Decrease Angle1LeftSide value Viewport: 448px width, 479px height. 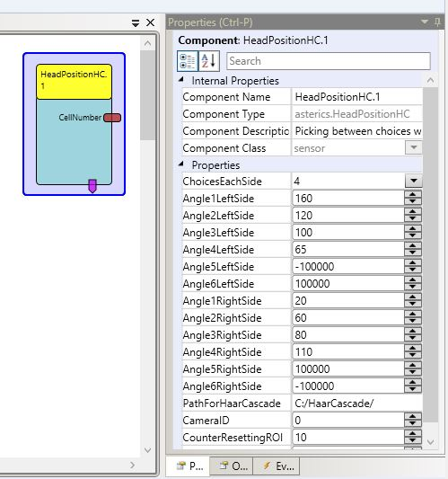pos(413,201)
